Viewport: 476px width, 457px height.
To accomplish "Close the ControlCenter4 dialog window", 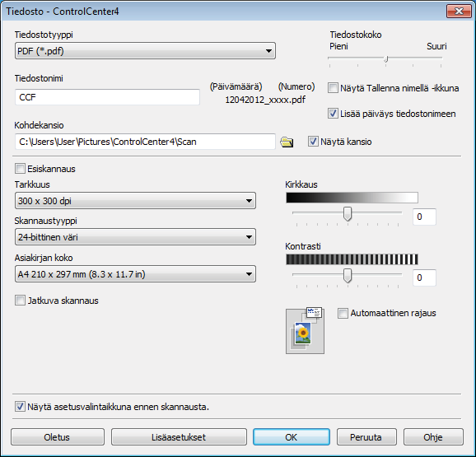I will tap(459, 12).
